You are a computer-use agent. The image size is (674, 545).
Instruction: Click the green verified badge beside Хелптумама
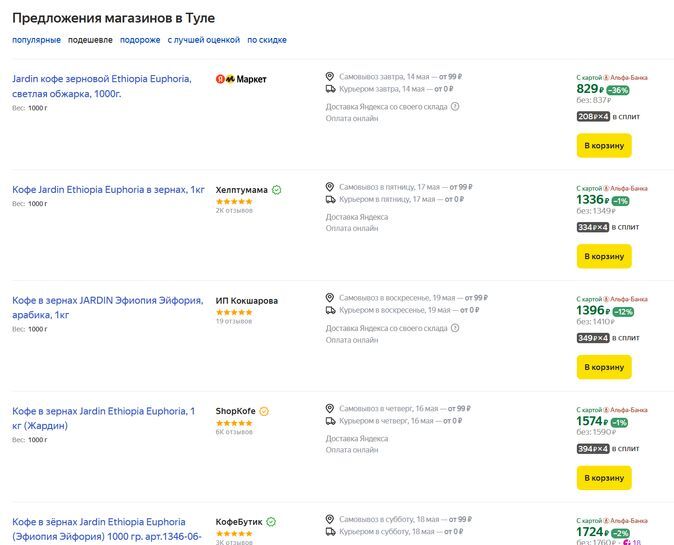276,190
